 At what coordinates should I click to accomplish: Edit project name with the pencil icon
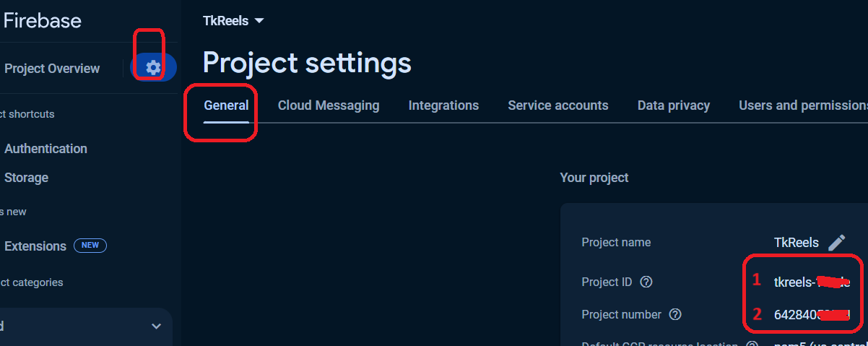coord(836,243)
